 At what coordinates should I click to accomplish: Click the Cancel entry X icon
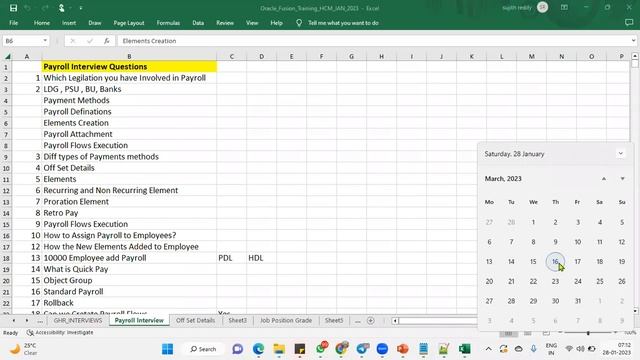click(73, 41)
